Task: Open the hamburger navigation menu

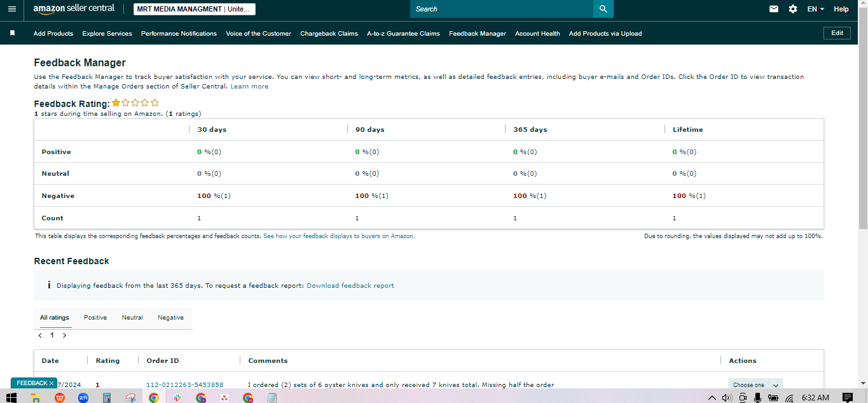Action: click(x=12, y=9)
